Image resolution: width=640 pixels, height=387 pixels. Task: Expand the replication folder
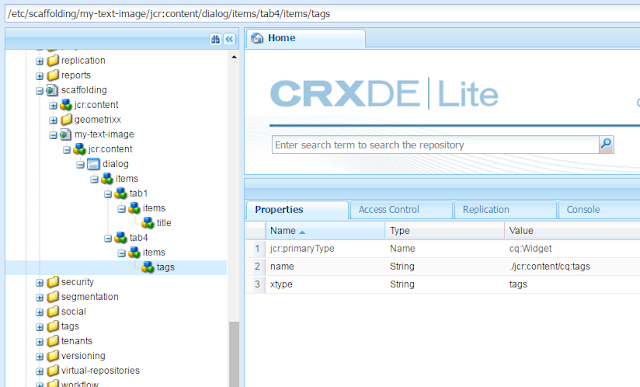(x=40, y=61)
